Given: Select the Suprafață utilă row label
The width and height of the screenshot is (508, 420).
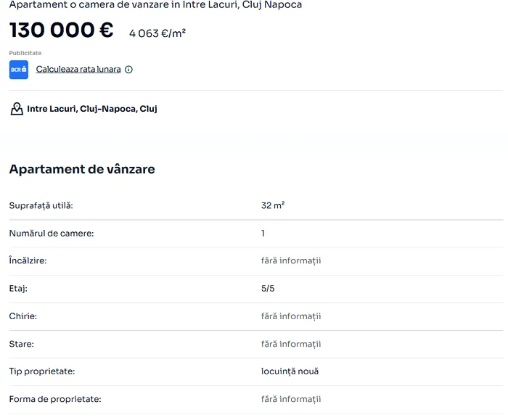Looking at the screenshot, I should click(x=41, y=205).
